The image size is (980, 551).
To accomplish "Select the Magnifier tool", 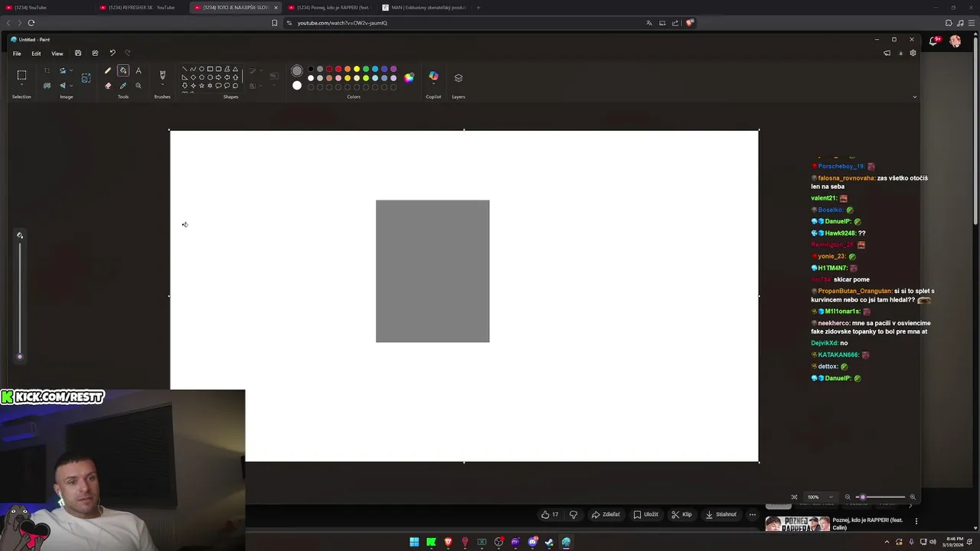I will pyautogui.click(x=139, y=86).
